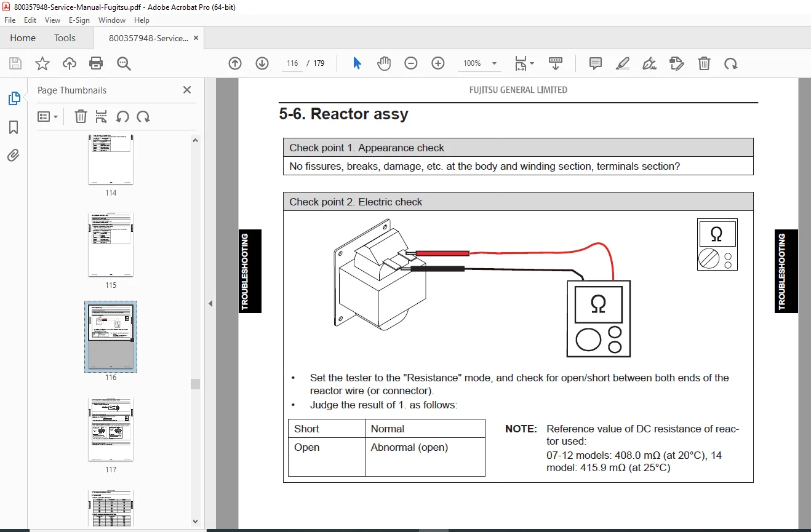Screen dimensions: 811x532
Task: Click the scrolling mode keyboard icon
Action: [556, 63]
